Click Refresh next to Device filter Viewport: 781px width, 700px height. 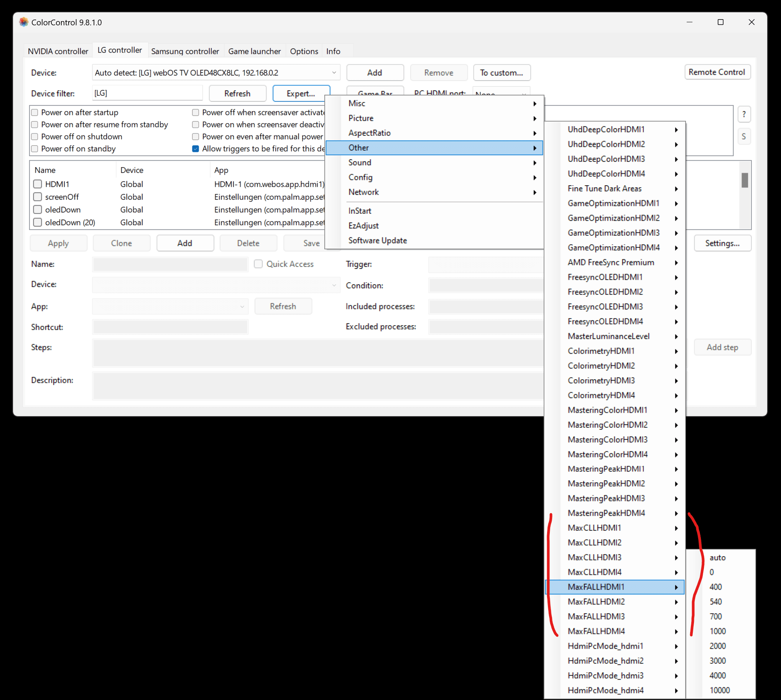237,94
